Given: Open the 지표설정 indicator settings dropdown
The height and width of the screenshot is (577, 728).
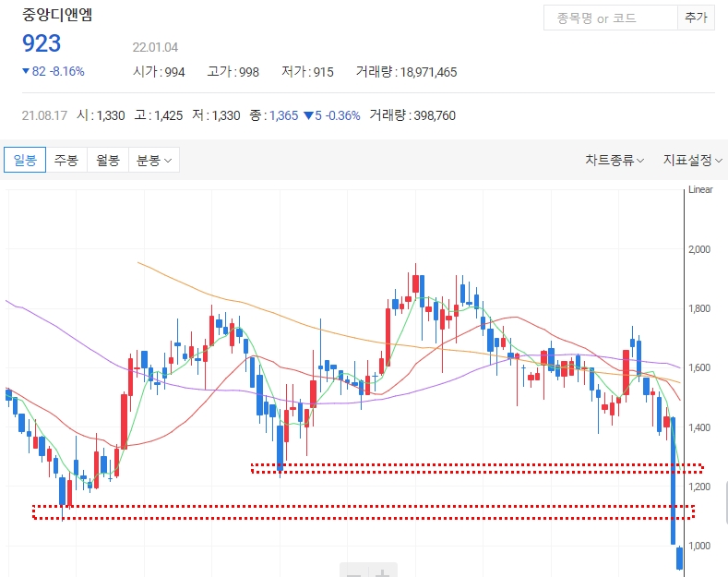Looking at the screenshot, I should (x=692, y=161).
